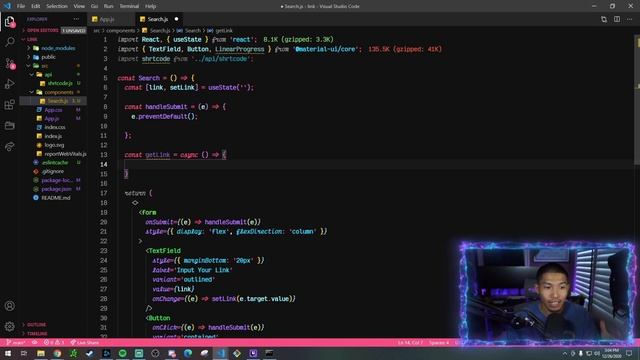The width and height of the screenshot is (640, 360).
Task: Select the Search.js editor tab
Action: coord(158,19)
